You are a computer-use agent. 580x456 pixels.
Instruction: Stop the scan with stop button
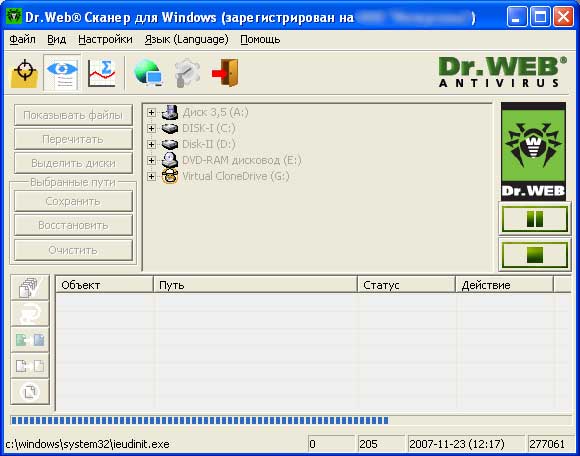tap(535, 255)
